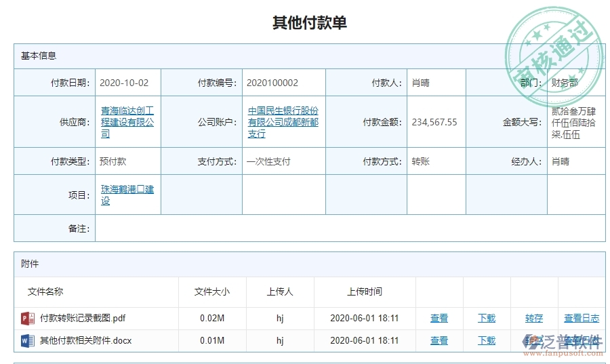
Task: Click the 上传时间 column header
Action: tap(365, 291)
